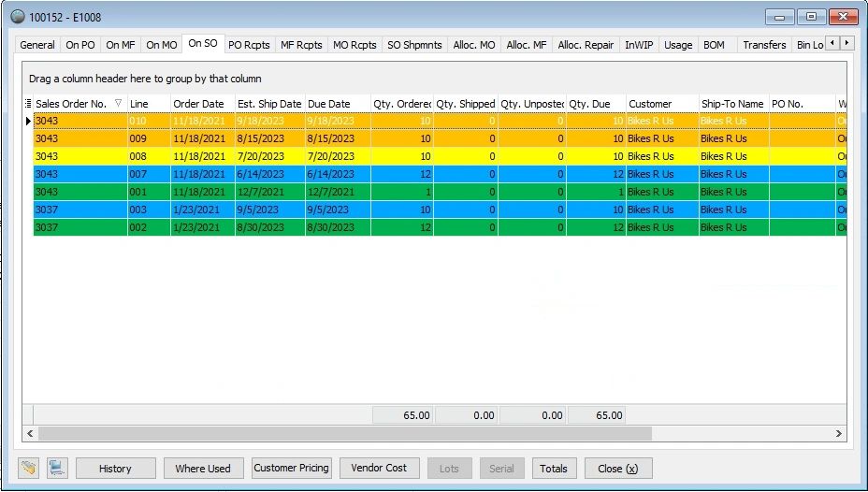The image size is (868, 492).
Task: Open the Where Used button
Action: 203,469
